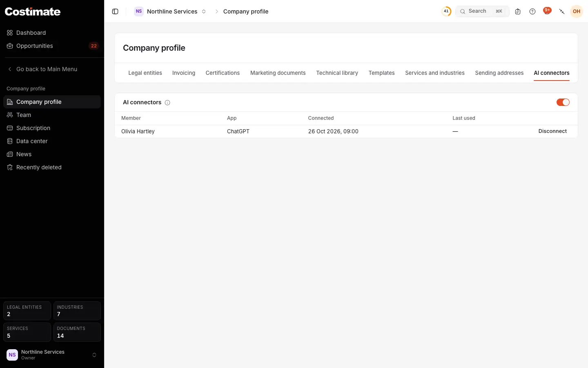Switch to the Certifications tab
This screenshot has height=368, width=588.
click(x=223, y=73)
